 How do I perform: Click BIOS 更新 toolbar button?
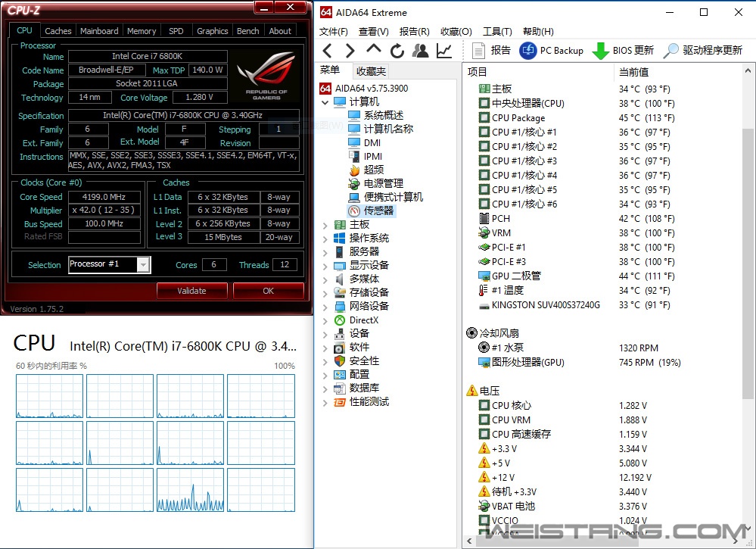(623, 50)
